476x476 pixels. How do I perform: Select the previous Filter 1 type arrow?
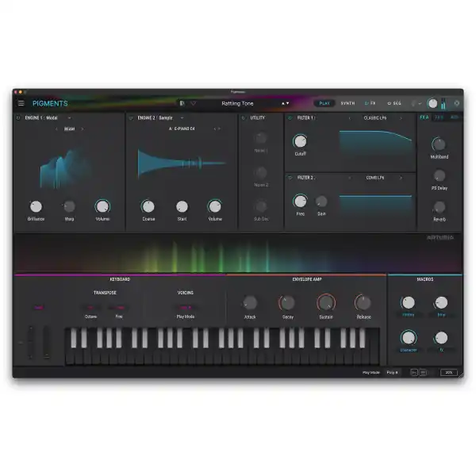click(349, 118)
